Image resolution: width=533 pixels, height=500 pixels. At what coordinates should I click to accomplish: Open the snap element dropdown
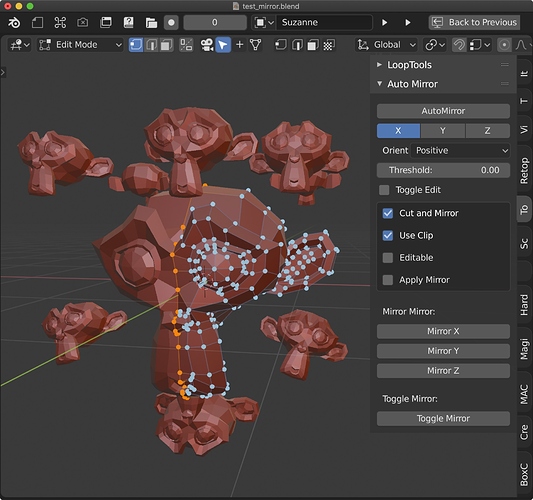(479, 45)
